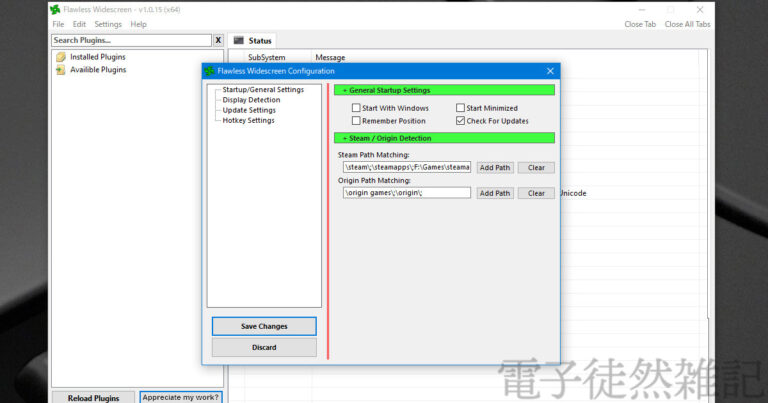The image size is (768, 403).
Task: Enable the Remember Position checkbox
Action: click(356, 121)
